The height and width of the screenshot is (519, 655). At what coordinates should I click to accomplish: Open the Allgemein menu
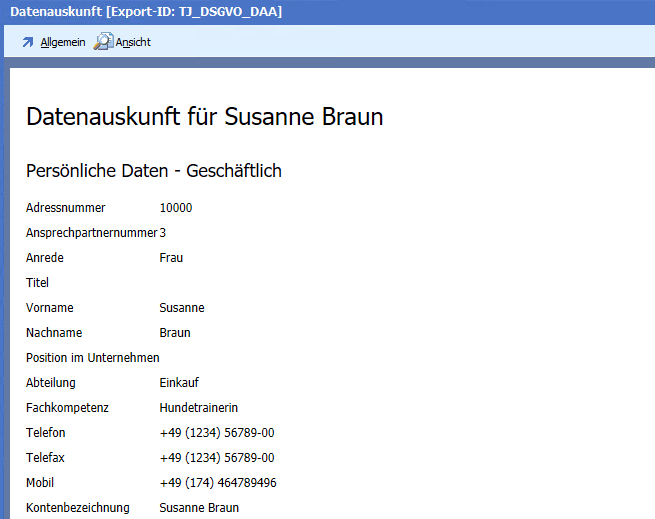click(62, 43)
